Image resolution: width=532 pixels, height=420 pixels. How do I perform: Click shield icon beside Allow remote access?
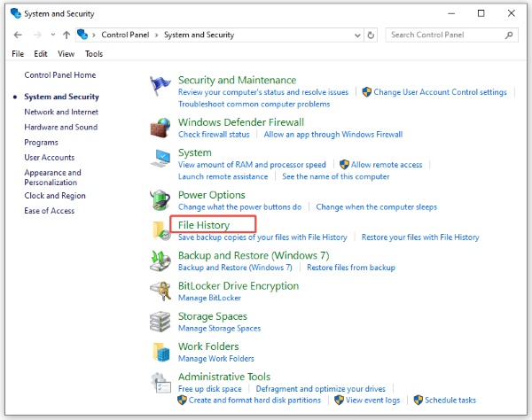(x=344, y=165)
